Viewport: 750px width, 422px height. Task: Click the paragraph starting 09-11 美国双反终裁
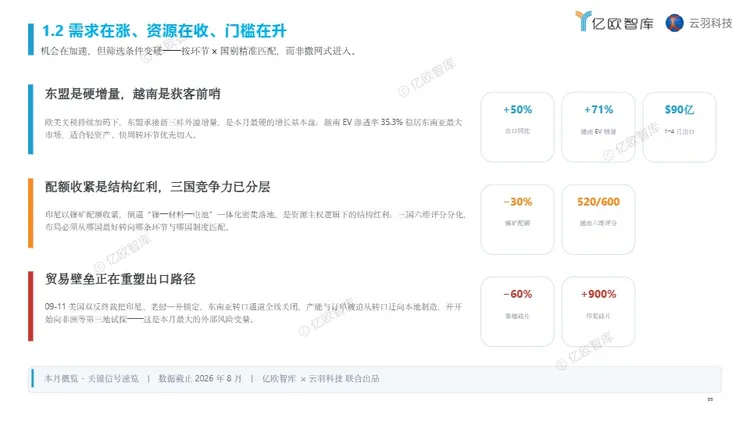click(x=254, y=312)
